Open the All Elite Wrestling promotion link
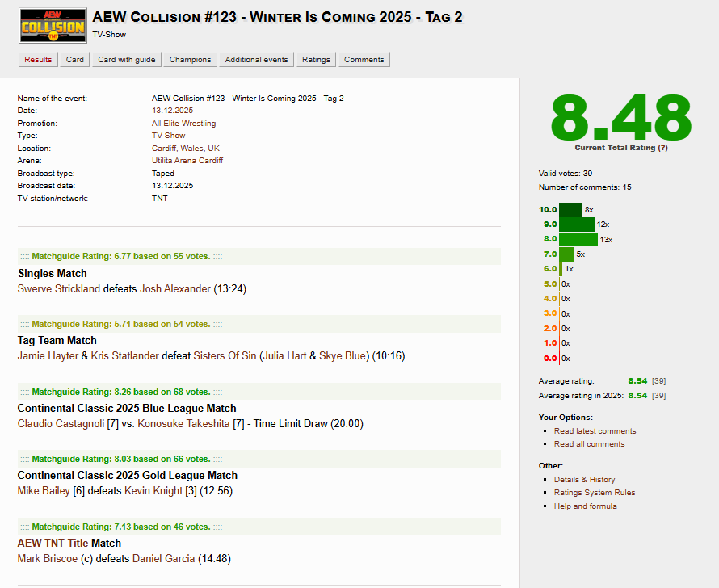The image size is (719, 588). click(x=183, y=124)
